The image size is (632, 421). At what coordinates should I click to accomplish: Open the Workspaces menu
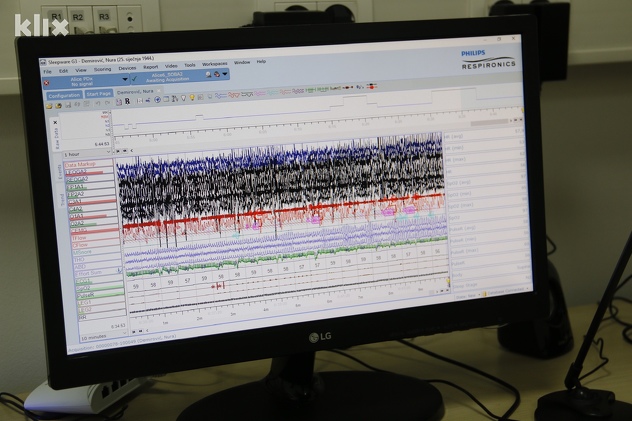click(x=214, y=64)
